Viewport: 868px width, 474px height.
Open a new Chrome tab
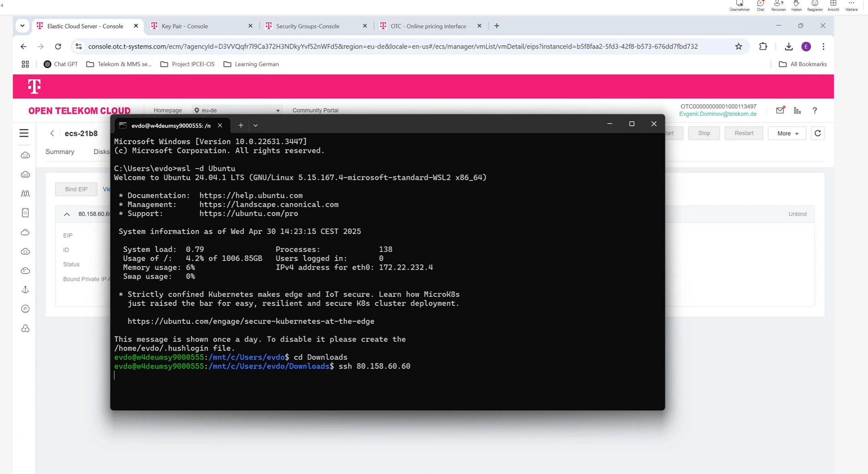497,26
